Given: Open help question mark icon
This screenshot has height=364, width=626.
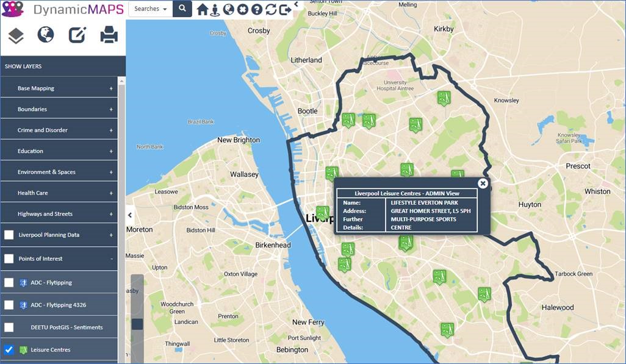Looking at the screenshot, I should [x=257, y=9].
